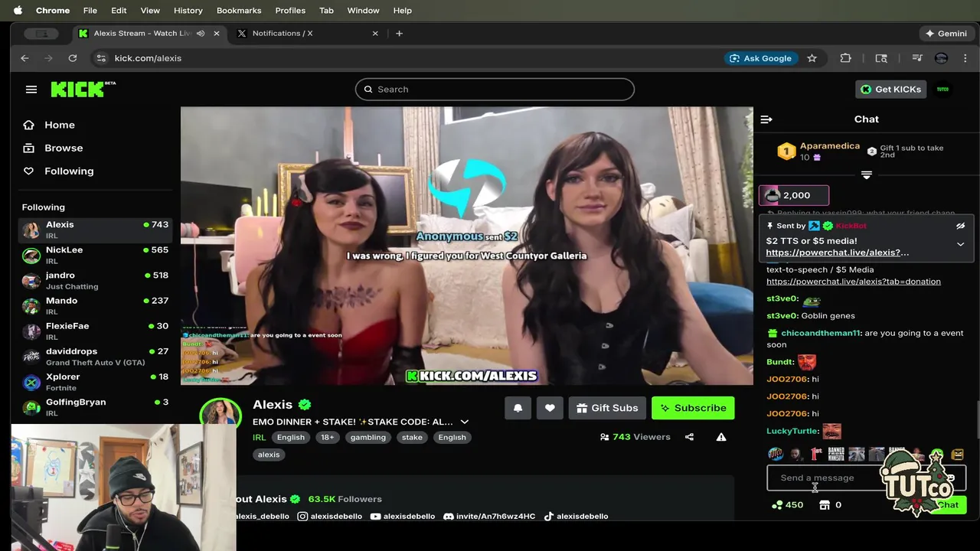Open the Gemini button
980x551 pixels.
[x=946, y=34]
